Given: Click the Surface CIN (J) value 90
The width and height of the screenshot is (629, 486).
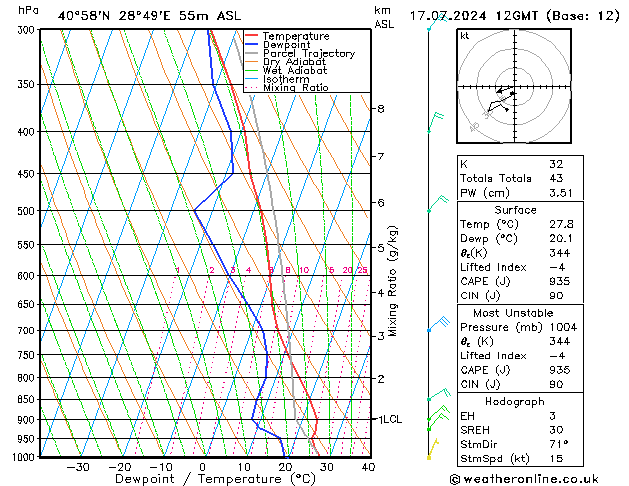Looking at the screenshot, I should [556, 296].
